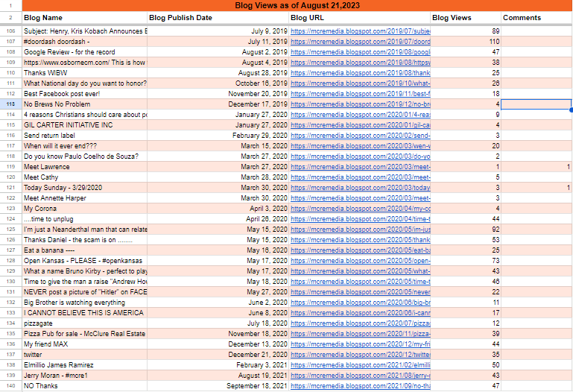Open the Thanks WIBW blog URL
This screenshot has width=573, height=392.
click(361, 73)
